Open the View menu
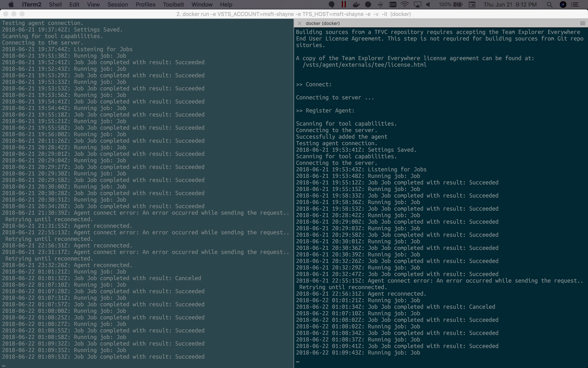588x368 pixels. (93, 4)
